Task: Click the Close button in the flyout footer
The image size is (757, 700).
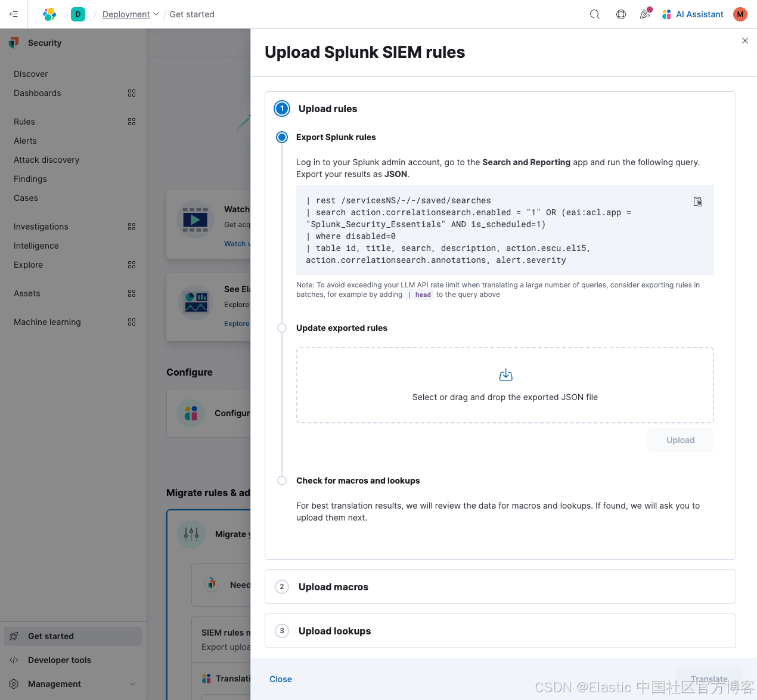Action: pos(281,679)
